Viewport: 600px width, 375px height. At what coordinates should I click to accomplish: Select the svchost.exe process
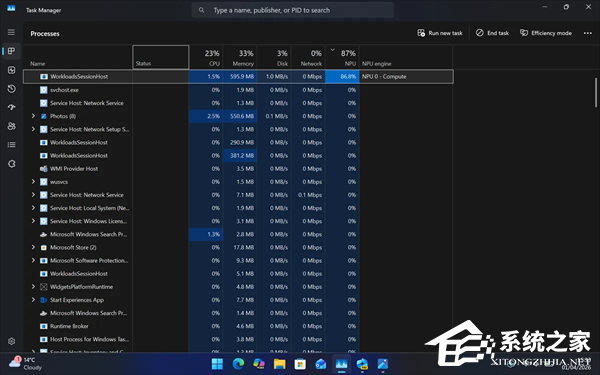pyautogui.click(x=238, y=90)
